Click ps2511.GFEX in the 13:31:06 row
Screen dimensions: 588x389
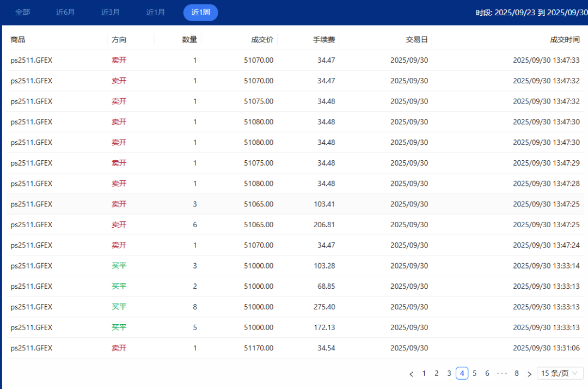click(32, 348)
